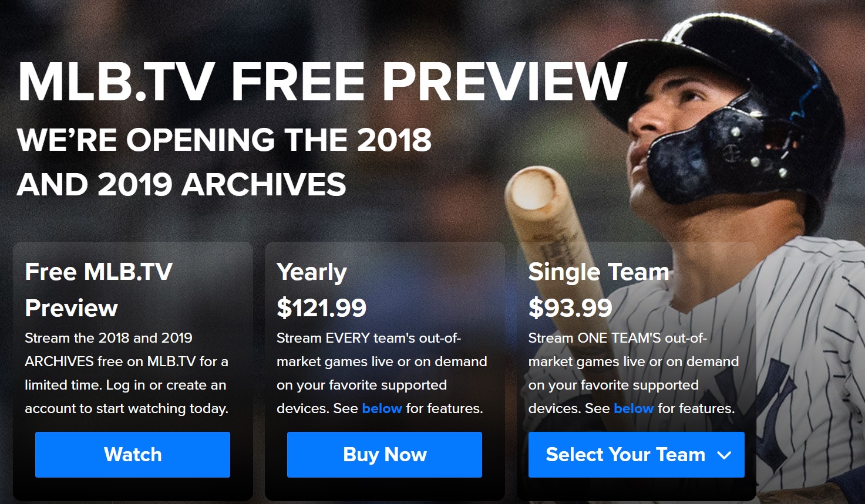Click the 'Stream ONE TEAM'S' description paragraph

tap(633, 373)
